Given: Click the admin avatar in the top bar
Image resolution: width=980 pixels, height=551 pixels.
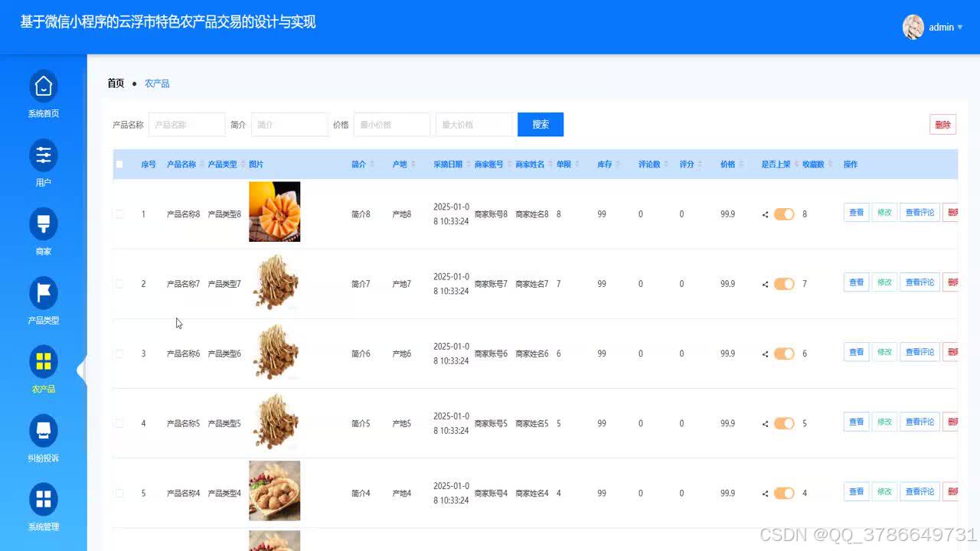Looking at the screenshot, I should tap(913, 27).
